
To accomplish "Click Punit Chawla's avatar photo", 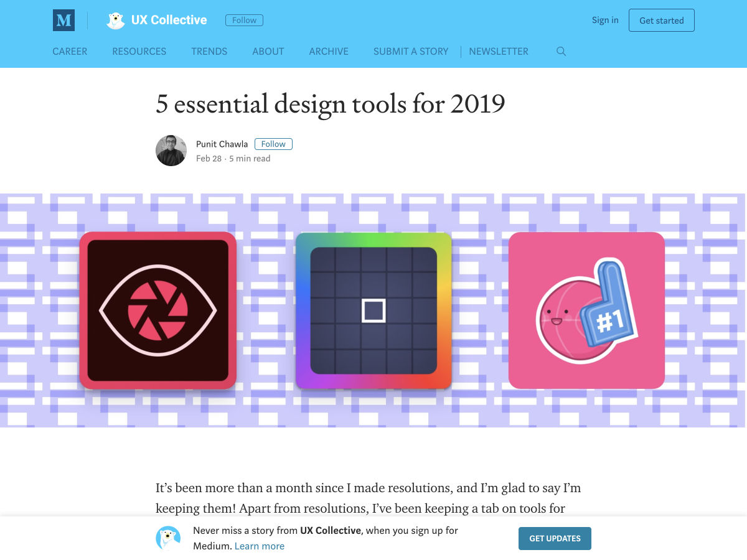I will pyautogui.click(x=171, y=151).
